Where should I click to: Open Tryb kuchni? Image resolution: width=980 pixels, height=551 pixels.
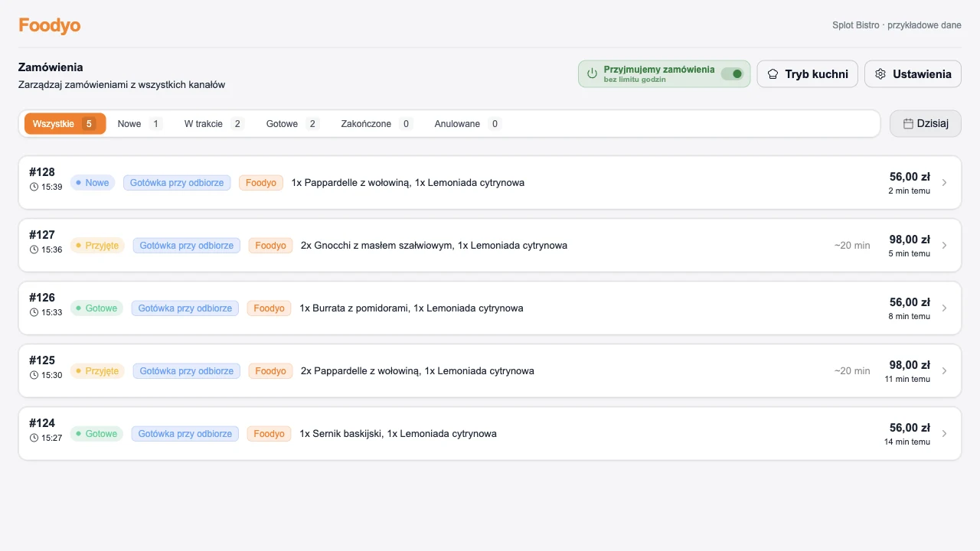point(808,74)
